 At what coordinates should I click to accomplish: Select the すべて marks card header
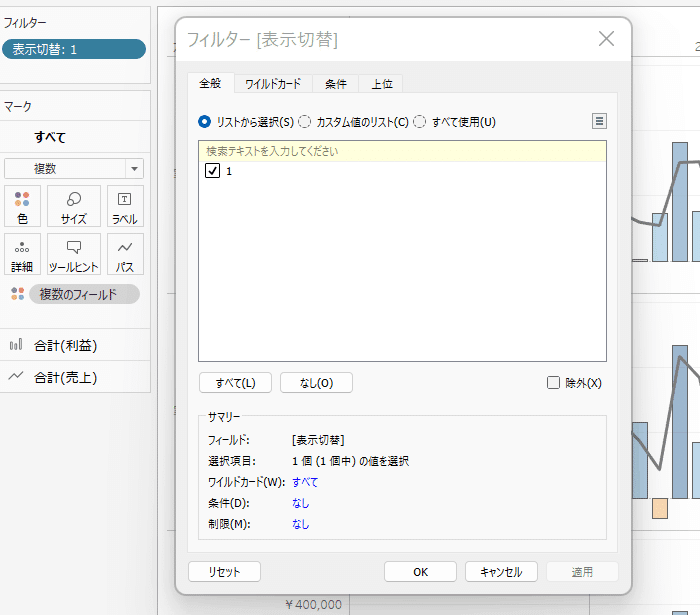click(75, 137)
